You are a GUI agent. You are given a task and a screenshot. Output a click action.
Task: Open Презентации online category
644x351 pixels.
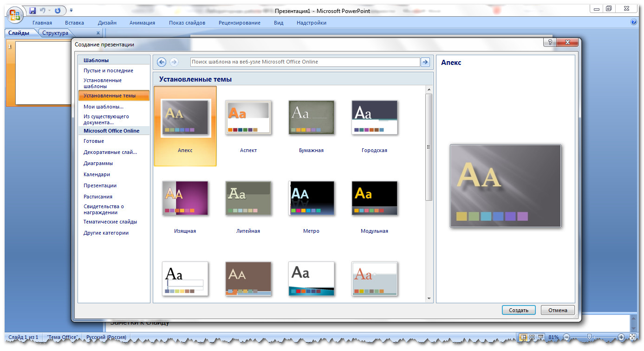100,185
